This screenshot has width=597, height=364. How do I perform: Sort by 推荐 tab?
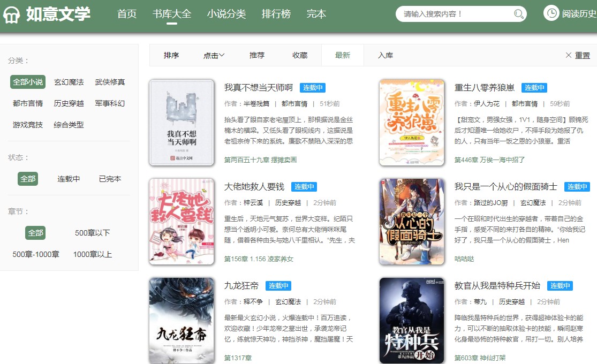[x=257, y=55]
